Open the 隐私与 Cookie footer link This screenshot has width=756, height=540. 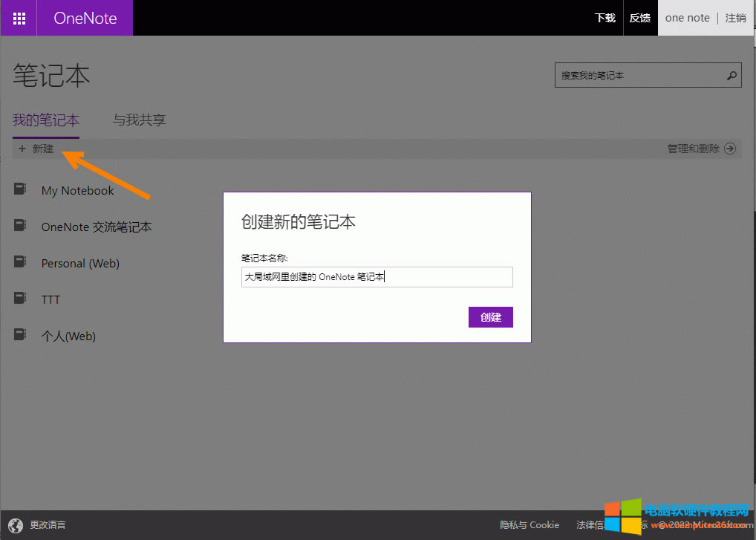529,525
